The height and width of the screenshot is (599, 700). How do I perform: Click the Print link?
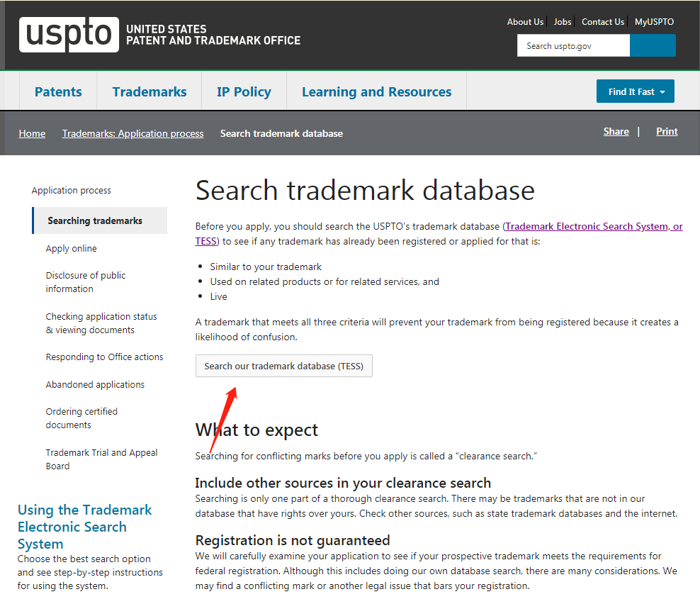click(667, 131)
